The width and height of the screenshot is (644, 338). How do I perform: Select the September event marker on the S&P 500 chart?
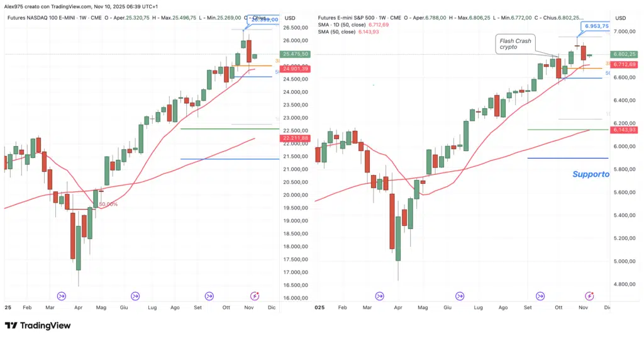[540, 296]
